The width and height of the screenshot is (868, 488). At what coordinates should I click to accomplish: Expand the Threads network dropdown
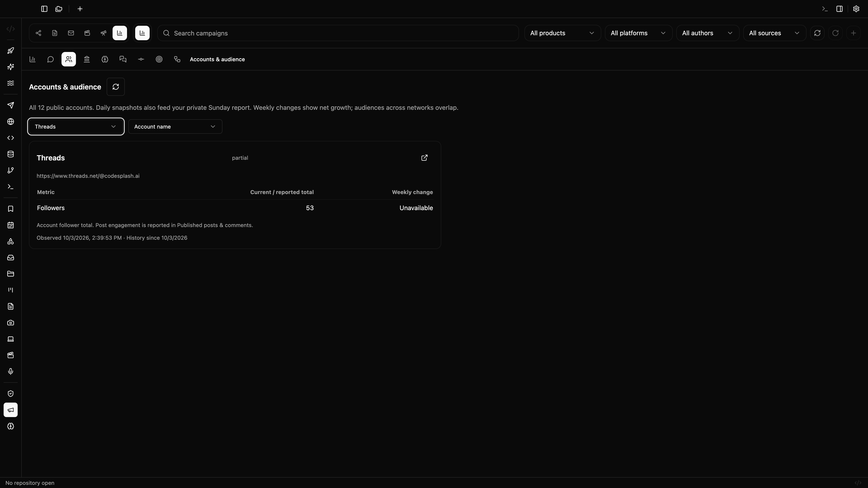[76, 127]
